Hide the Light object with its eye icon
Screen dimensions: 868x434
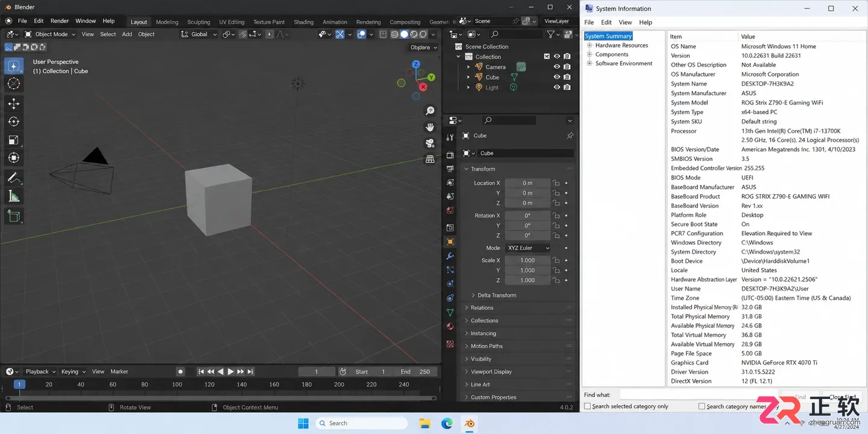pos(557,87)
